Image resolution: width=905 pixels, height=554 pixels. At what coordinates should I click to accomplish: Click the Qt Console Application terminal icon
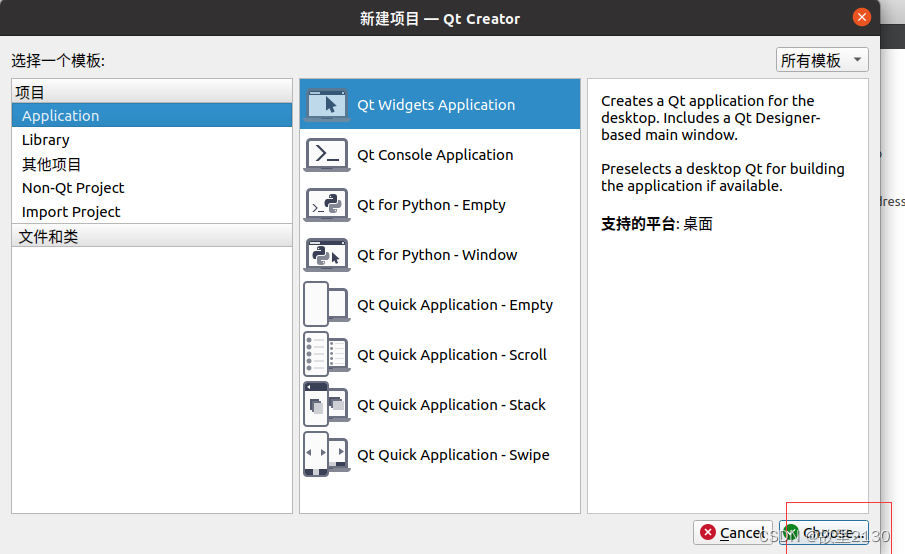327,155
